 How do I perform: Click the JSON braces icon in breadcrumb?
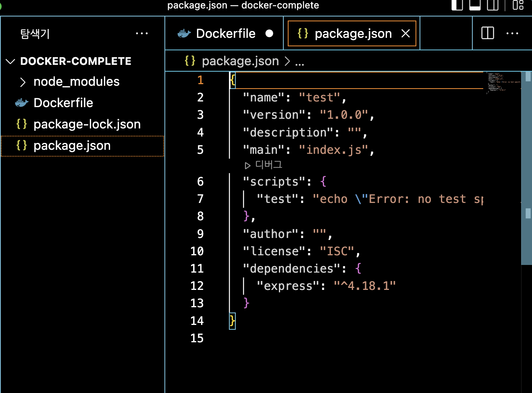[x=190, y=61]
